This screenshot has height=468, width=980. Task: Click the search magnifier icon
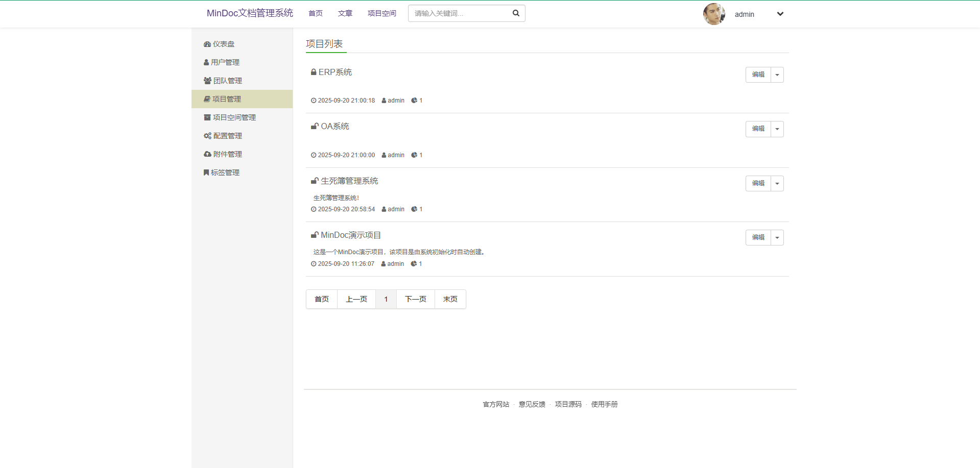point(516,13)
